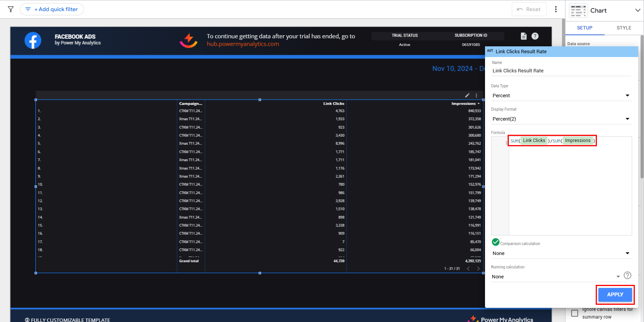This screenshot has width=644, height=322.
Task: Select the SETUP tab
Action: point(585,28)
